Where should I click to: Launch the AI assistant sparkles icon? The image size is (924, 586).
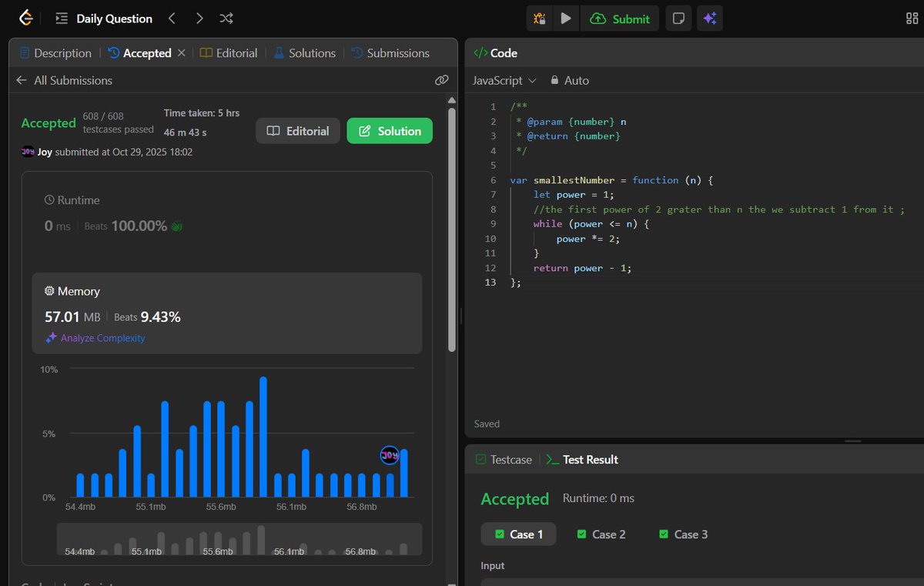[x=709, y=18]
